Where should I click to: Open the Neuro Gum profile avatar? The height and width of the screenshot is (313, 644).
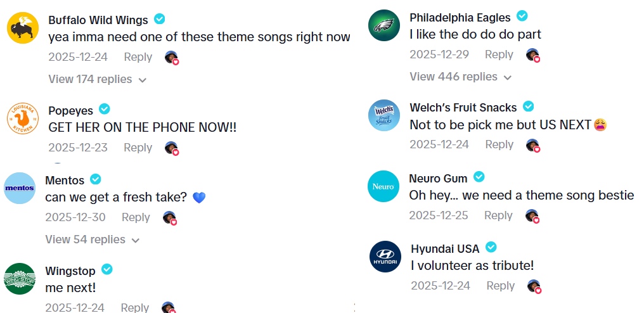[x=383, y=186]
